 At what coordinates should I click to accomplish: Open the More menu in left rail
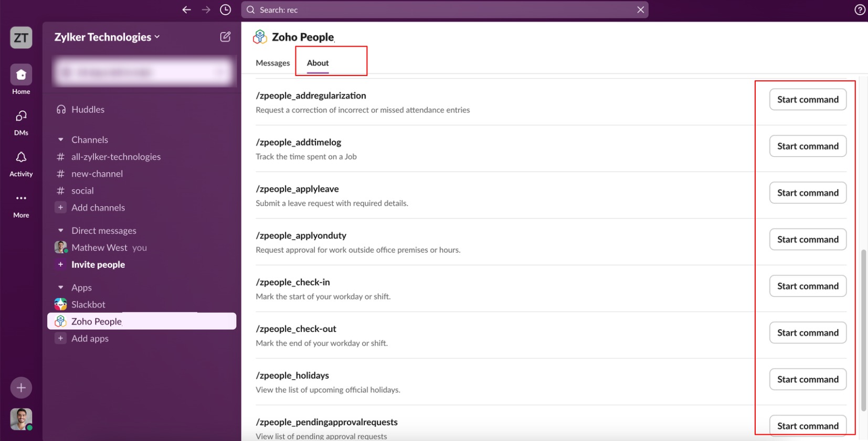21,205
